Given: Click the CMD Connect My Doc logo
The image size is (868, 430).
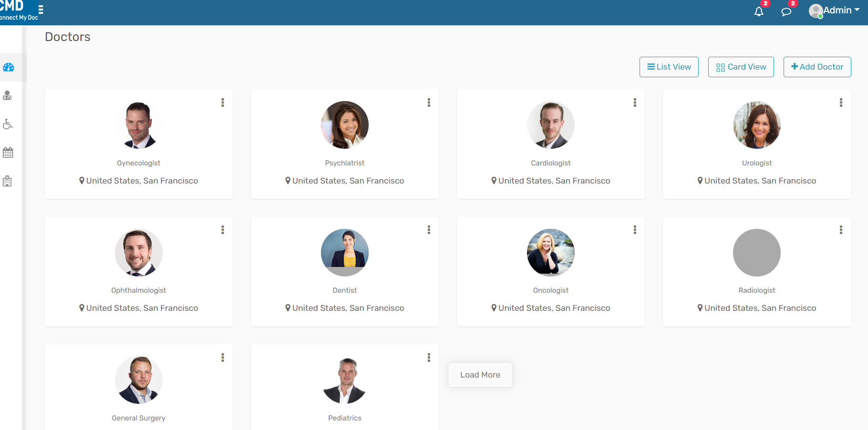Looking at the screenshot, I should click(19, 10).
